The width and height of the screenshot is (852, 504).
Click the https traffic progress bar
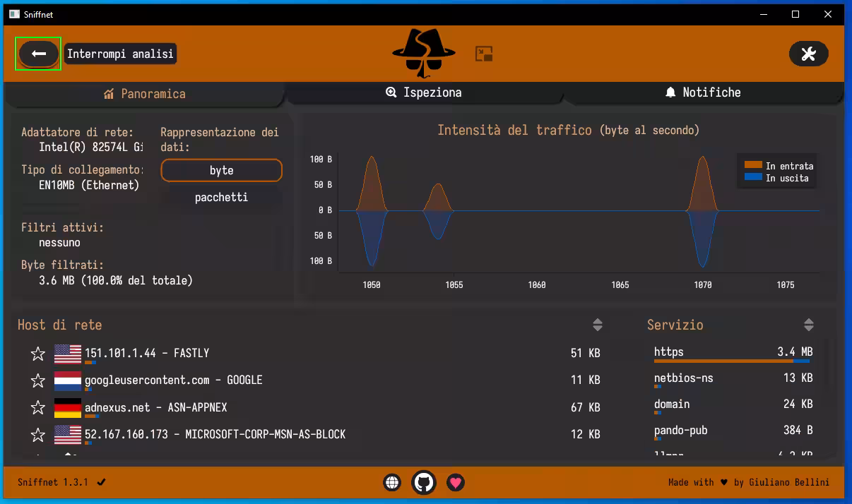click(733, 360)
